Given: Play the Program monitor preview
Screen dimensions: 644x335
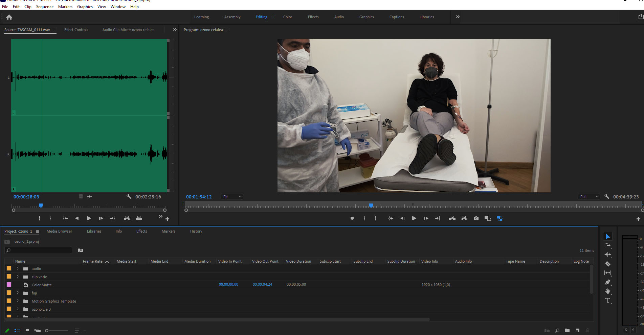Looking at the screenshot, I should tap(414, 218).
